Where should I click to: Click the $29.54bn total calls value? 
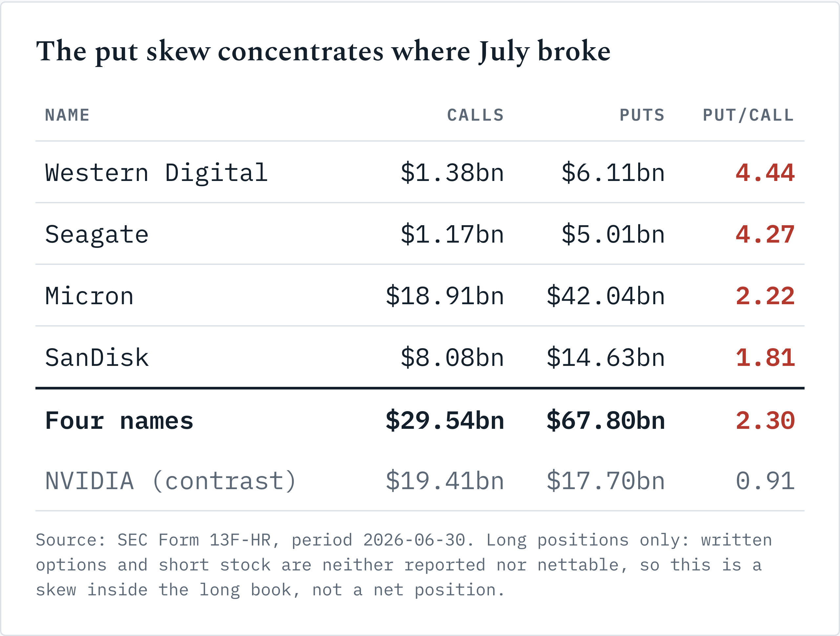click(x=445, y=421)
